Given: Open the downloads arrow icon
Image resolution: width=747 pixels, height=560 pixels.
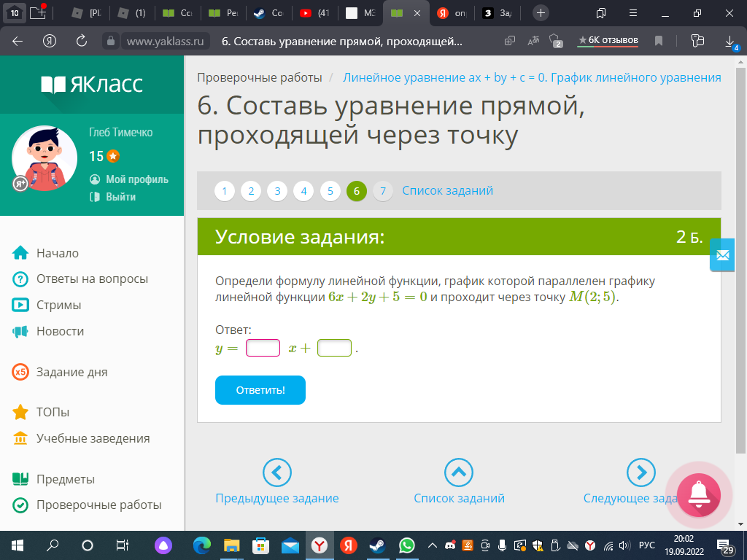Looking at the screenshot, I should [x=730, y=42].
